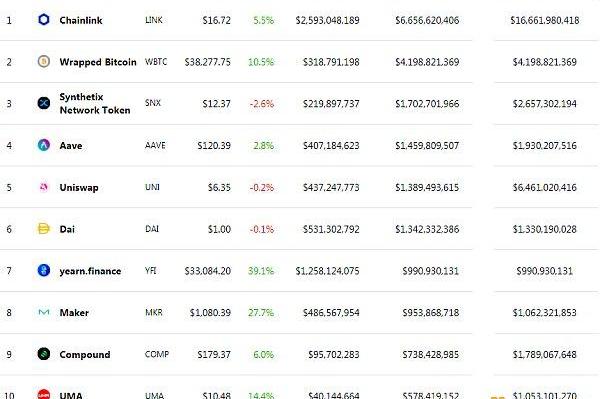Click Uniswap's market cap $1,389,493,615
The height and width of the screenshot is (399, 600).
point(427,187)
